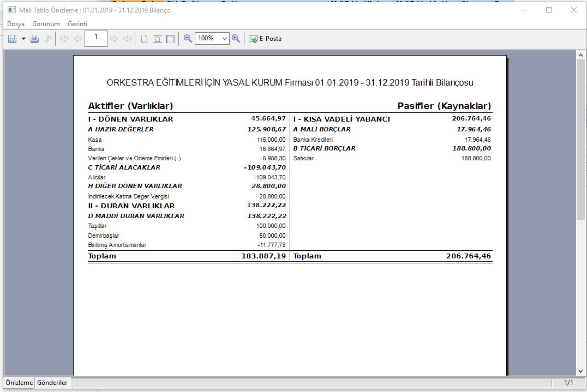587x392 pixels.
Task: Click the page number input field
Action: pyautogui.click(x=96, y=38)
